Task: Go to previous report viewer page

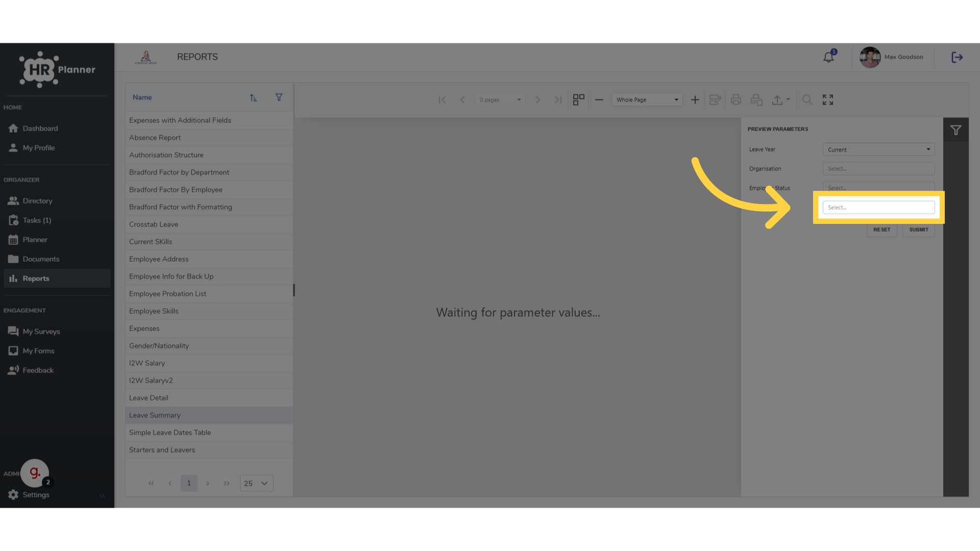Action: (462, 100)
